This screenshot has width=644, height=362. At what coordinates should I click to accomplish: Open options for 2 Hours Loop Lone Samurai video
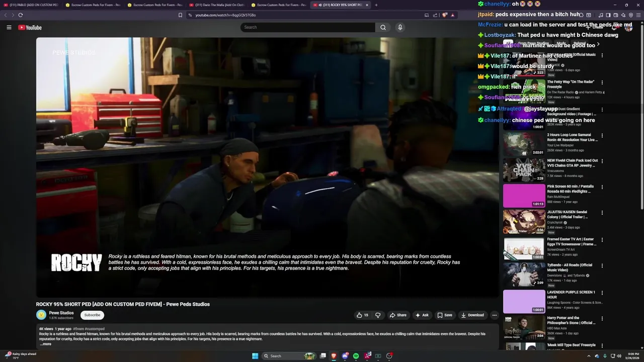pyautogui.click(x=602, y=136)
